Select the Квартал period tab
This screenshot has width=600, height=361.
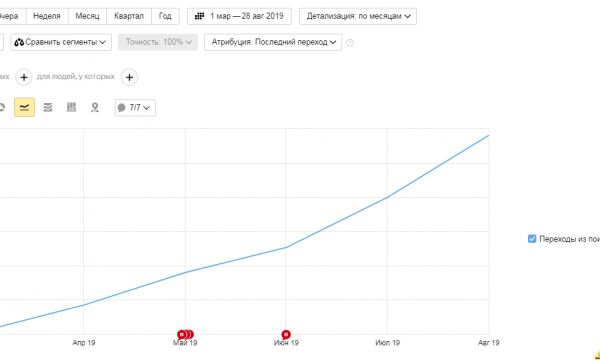(129, 16)
